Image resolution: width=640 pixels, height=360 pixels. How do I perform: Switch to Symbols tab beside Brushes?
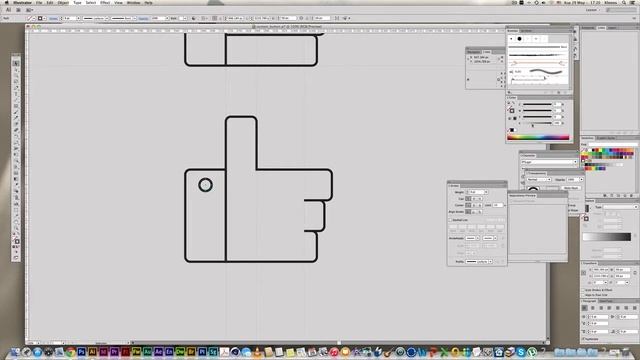(526, 31)
